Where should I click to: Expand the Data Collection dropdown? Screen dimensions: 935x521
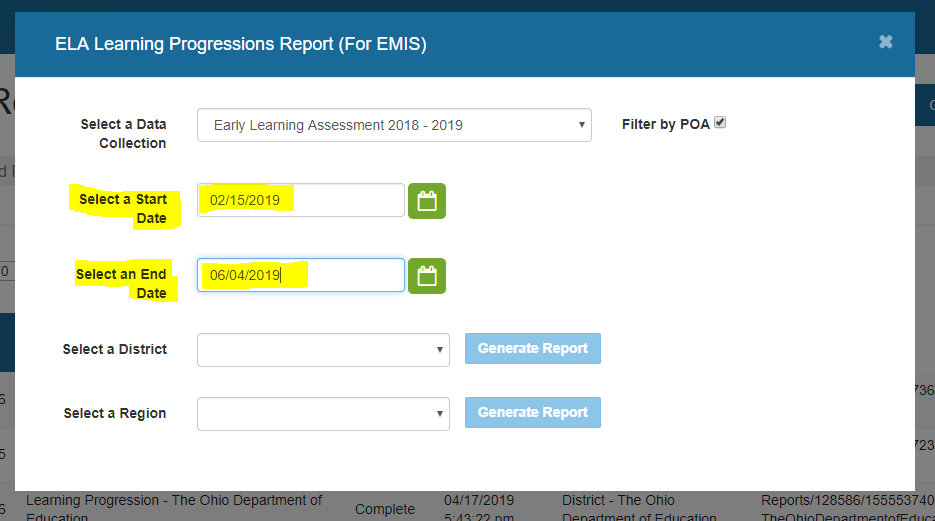pos(394,126)
